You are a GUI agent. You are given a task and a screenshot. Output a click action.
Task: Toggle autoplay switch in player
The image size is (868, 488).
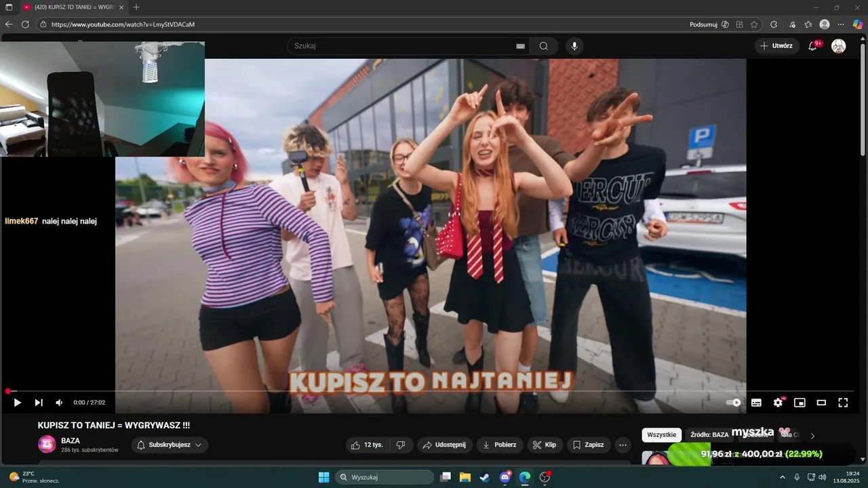[734, 403]
